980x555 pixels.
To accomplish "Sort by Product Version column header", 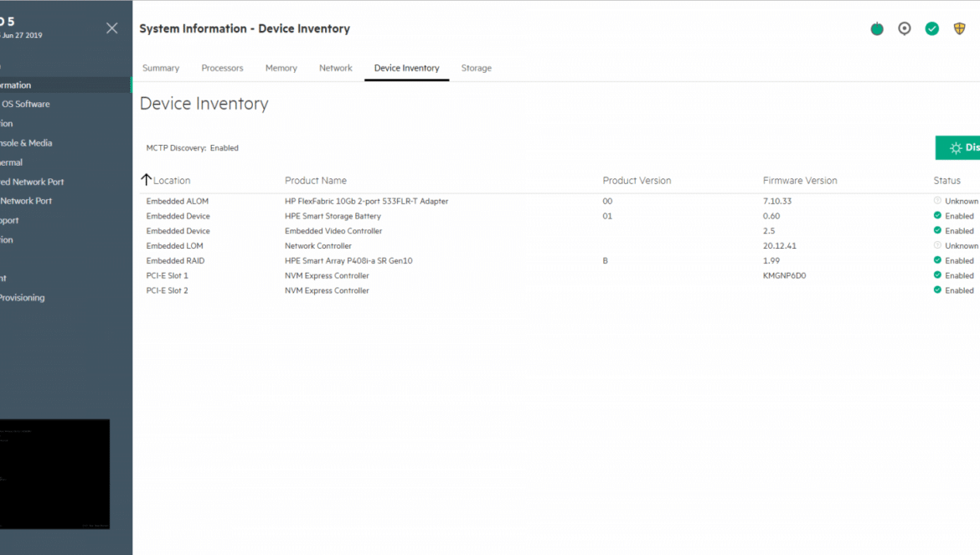I will [x=637, y=181].
